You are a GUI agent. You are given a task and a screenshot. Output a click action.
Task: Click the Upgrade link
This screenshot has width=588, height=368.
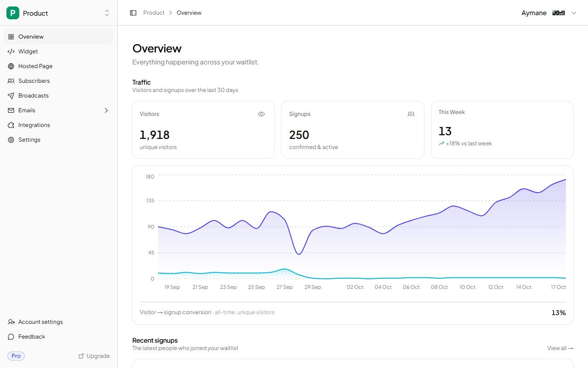click(94, 356)
